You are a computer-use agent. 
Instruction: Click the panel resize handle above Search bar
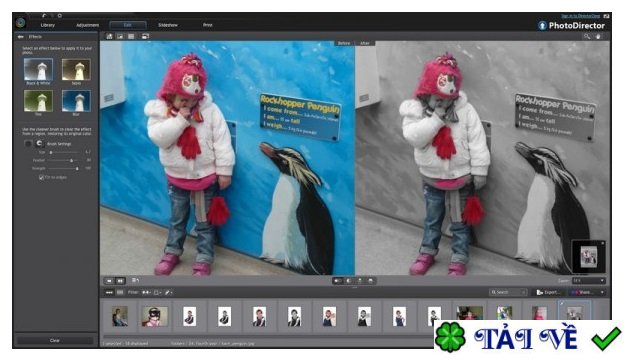(355, 287)
